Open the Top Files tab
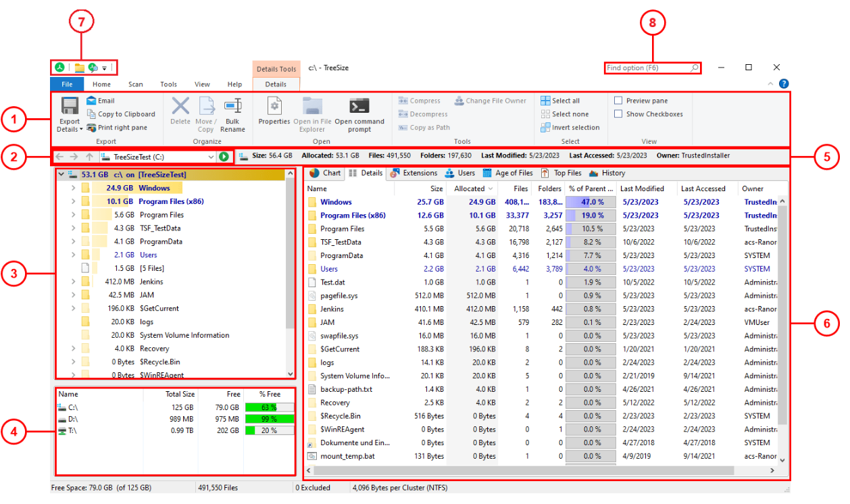The height and width of the screenshot is (504, 850). (561, 174)
